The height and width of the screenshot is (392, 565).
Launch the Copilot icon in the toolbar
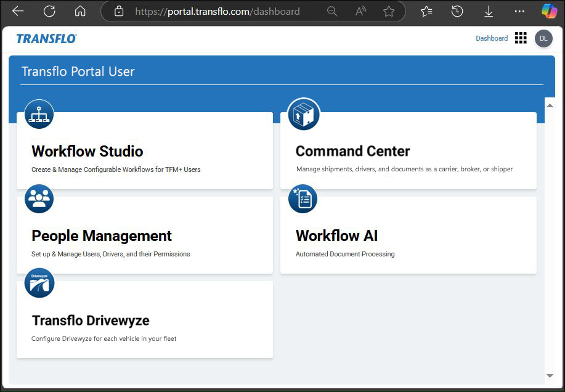tap(549, 11)
